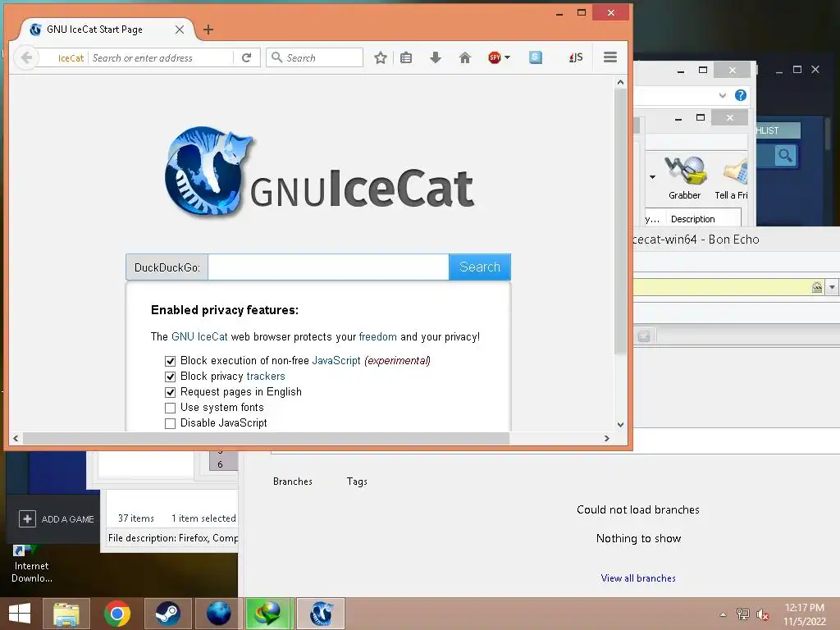Click the vertical scrollbar up arrow

coord(620,82)
